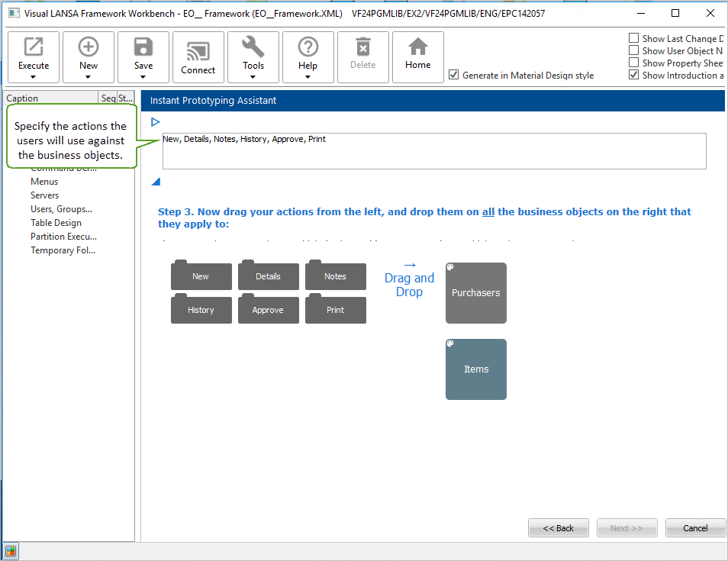
Task: Click the Connect cast icon
Action: (198, 51)
